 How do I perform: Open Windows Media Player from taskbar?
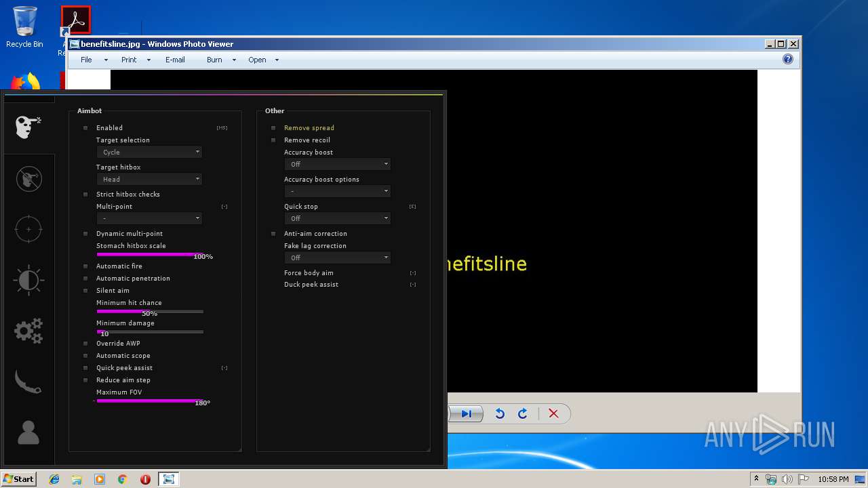[100, 479]
